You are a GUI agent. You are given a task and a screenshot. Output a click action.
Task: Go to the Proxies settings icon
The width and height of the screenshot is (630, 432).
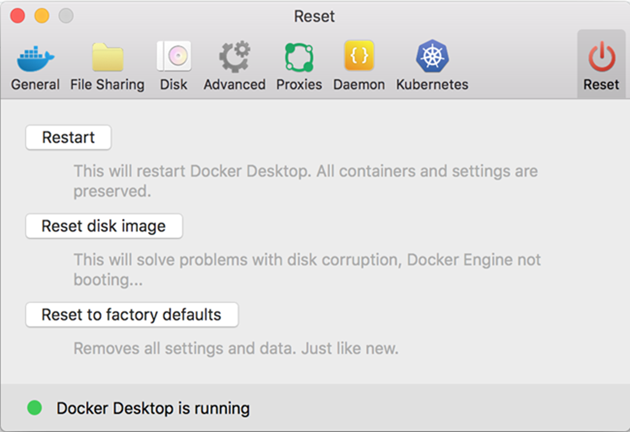tap(299, 57)
